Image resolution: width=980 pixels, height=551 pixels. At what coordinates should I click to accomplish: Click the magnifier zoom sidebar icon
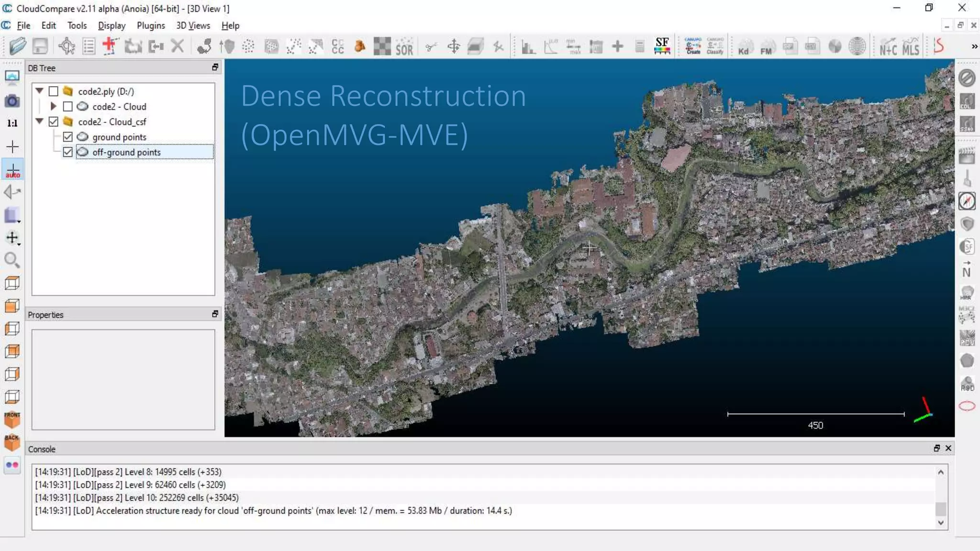(x=12, y=260)
